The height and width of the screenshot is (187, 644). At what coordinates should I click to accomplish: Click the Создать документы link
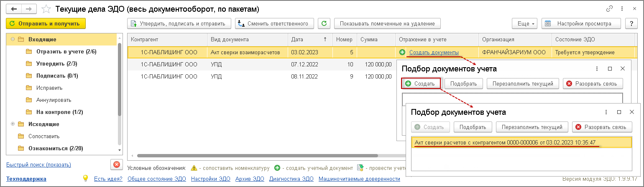point(434,52)
